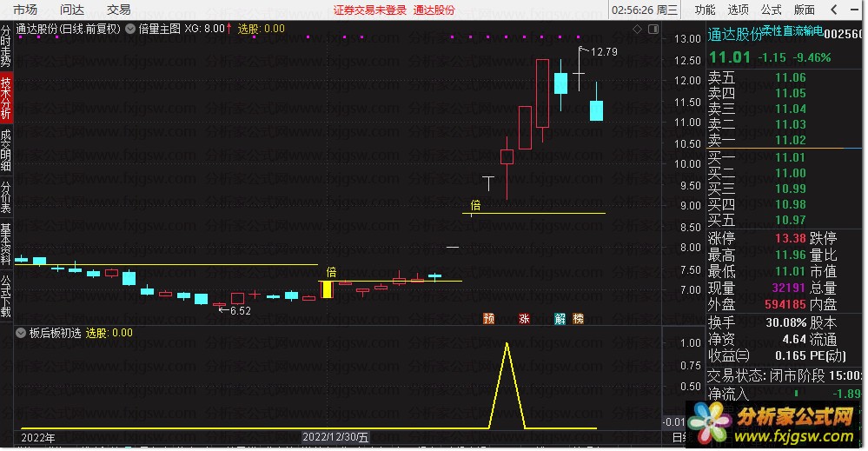
Task: Click the clock display 02:56:26 周三
Action: coord(645,10)
